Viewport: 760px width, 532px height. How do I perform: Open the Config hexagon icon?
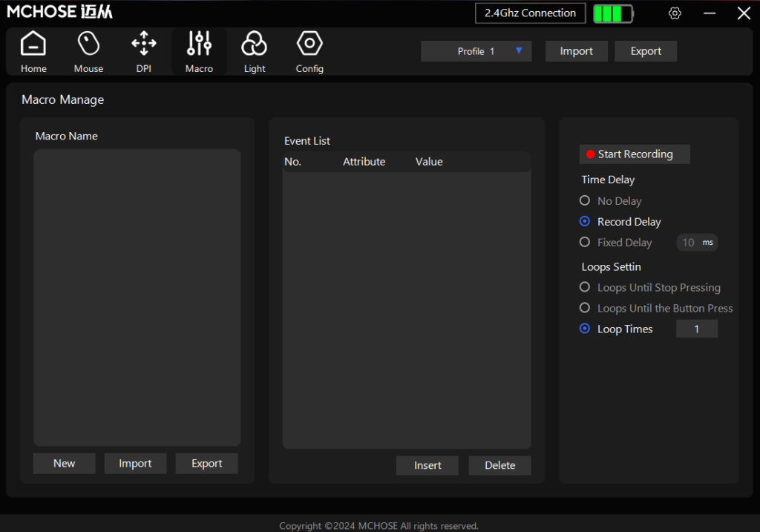pos(309,45)
